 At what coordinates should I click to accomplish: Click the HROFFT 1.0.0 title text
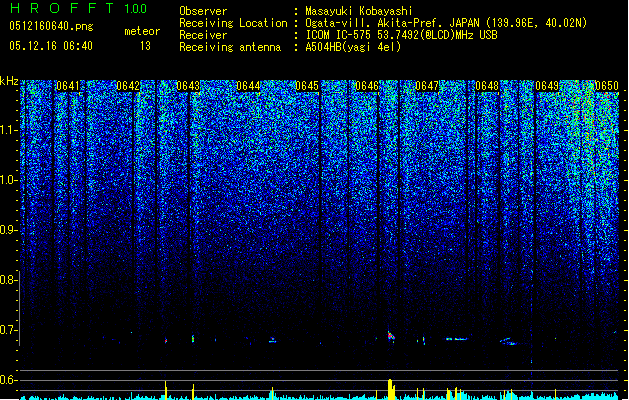79,8
